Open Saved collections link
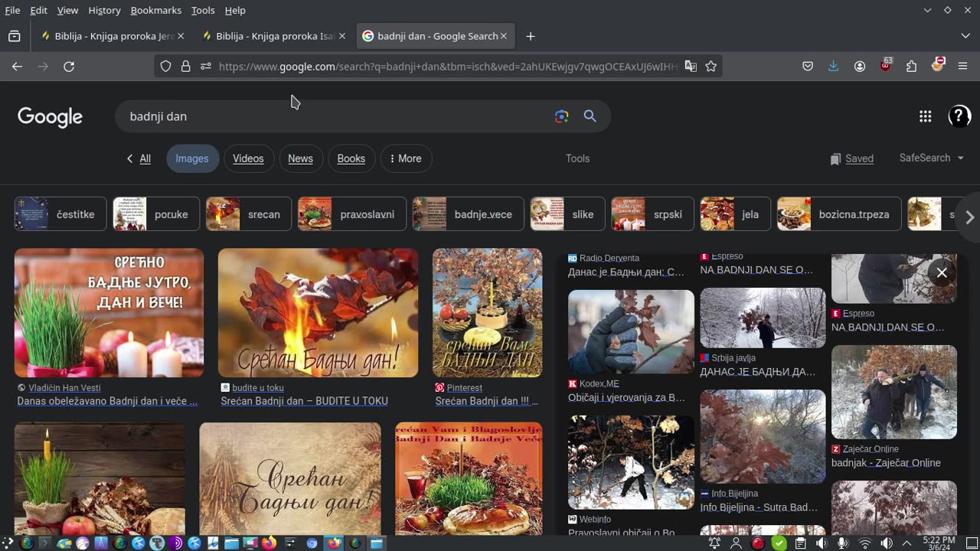980x551 pixels. coord(851,158)
